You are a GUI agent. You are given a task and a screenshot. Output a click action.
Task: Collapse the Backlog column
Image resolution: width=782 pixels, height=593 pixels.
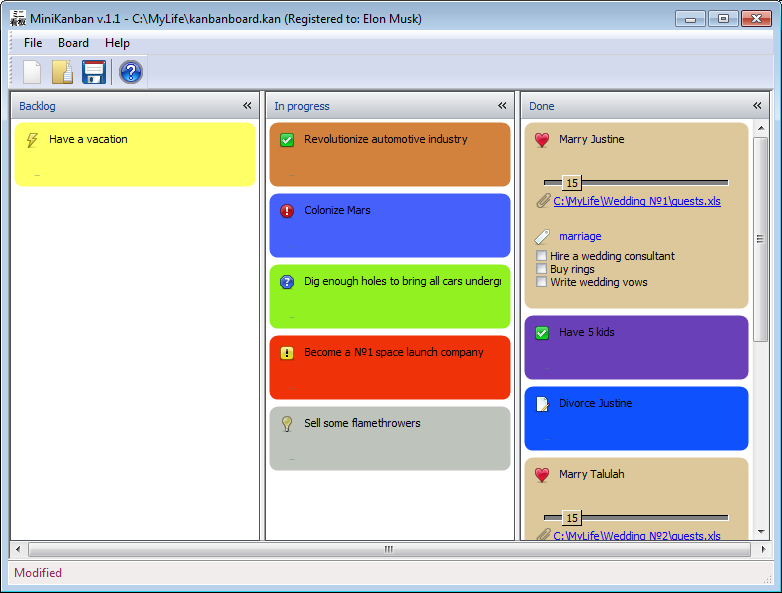pos(247,106)
